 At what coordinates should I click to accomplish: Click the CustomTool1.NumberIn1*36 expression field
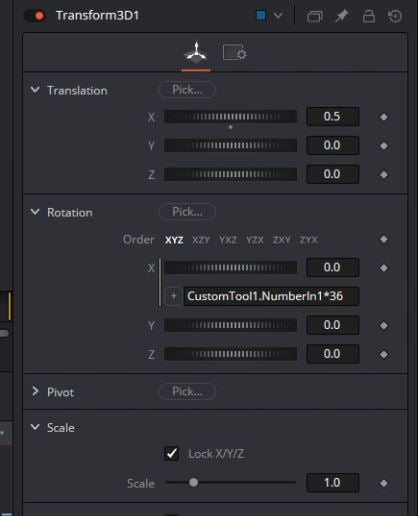[x=271, y=296]
